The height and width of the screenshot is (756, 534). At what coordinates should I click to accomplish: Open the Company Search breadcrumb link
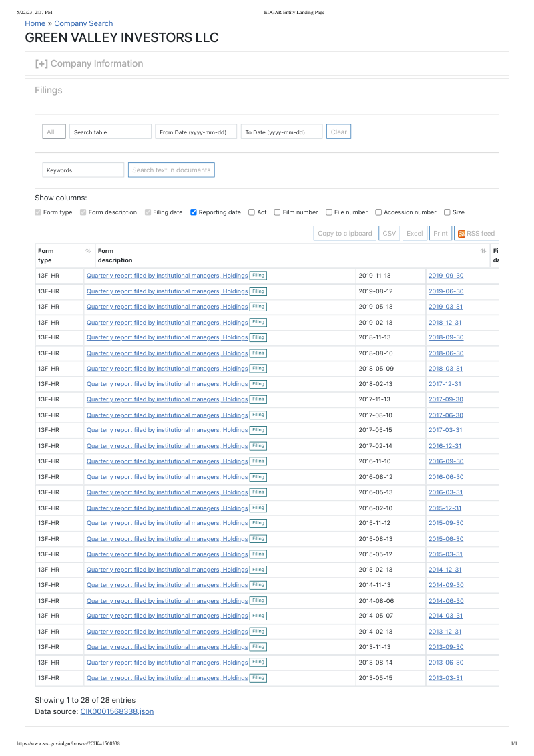(83, 23)
